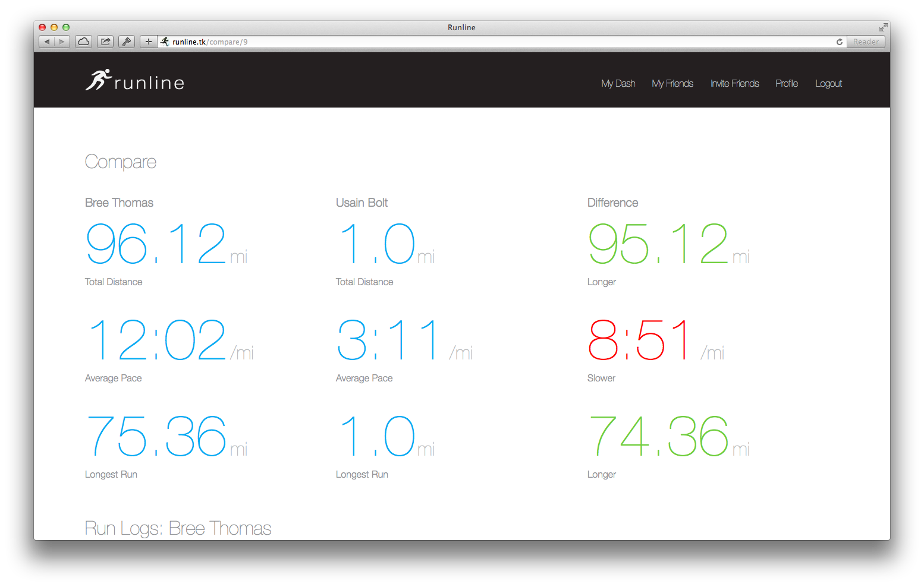This screenshot has width=924, height=587.
Task: Click the 3:11 /mi average pace value
Action: [x=405, y=340]
